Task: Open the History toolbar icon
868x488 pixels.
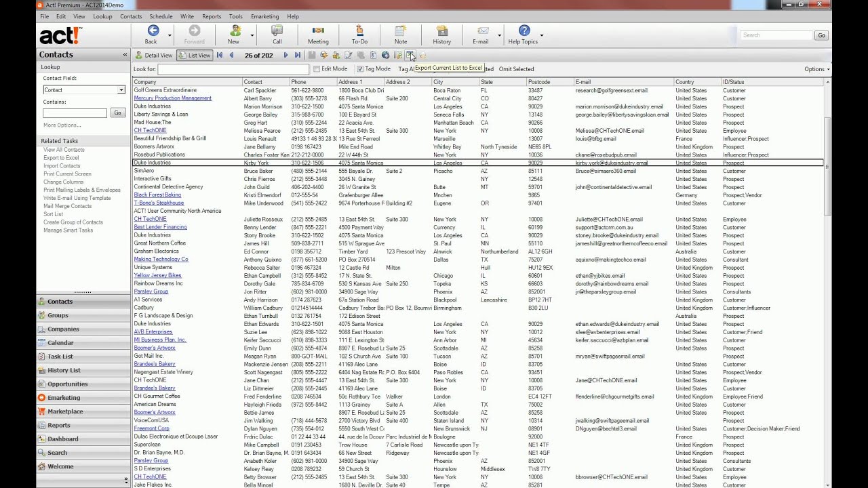Action: point(442,30)
